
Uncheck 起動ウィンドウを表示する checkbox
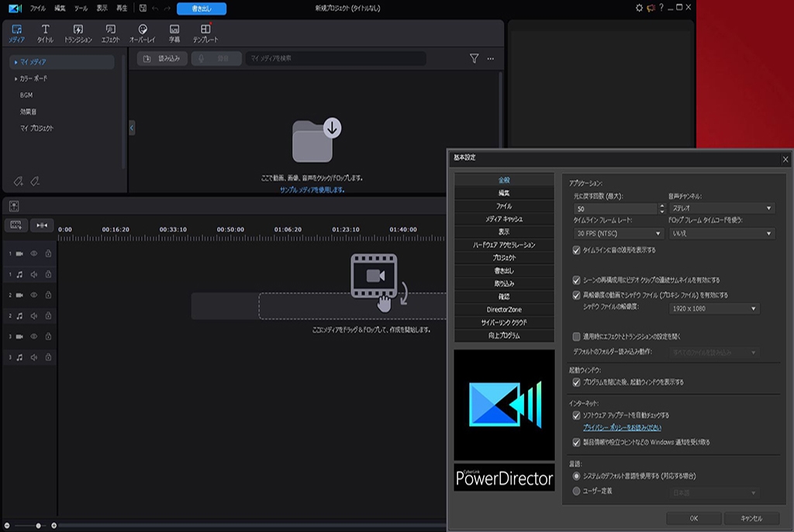coord(576,382)
